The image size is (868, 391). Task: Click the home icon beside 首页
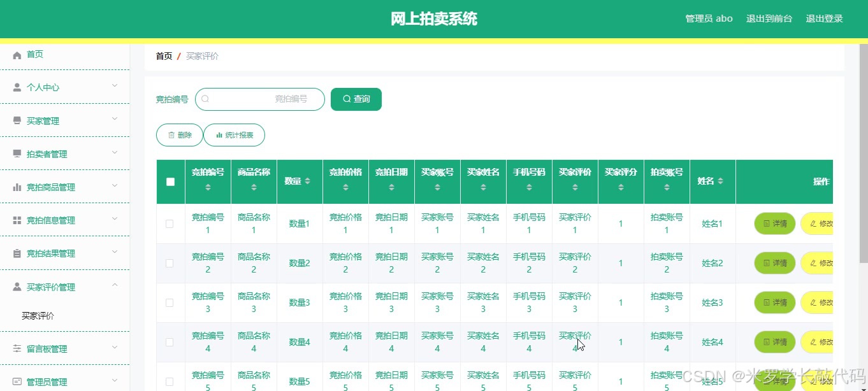pos(18,54)
